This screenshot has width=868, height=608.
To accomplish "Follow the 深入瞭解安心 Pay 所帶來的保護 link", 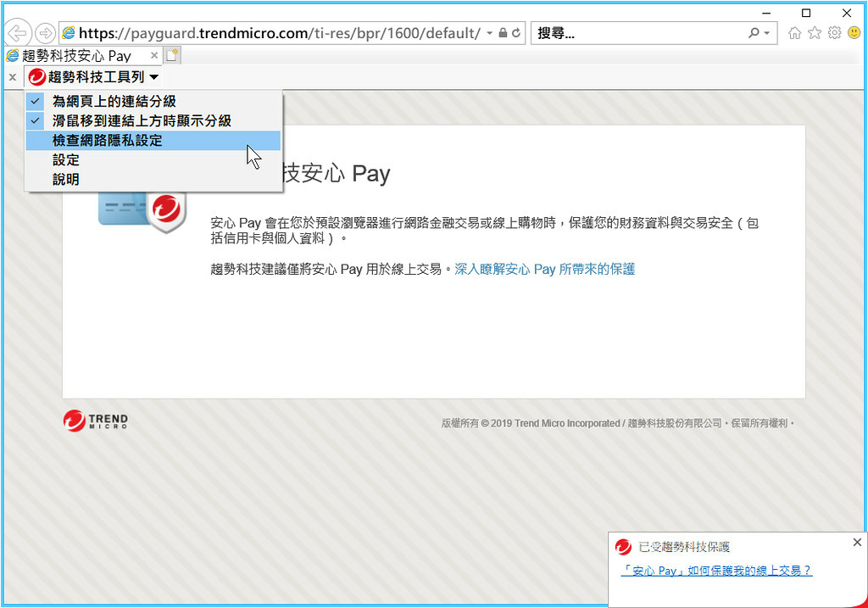I will 545,269.
